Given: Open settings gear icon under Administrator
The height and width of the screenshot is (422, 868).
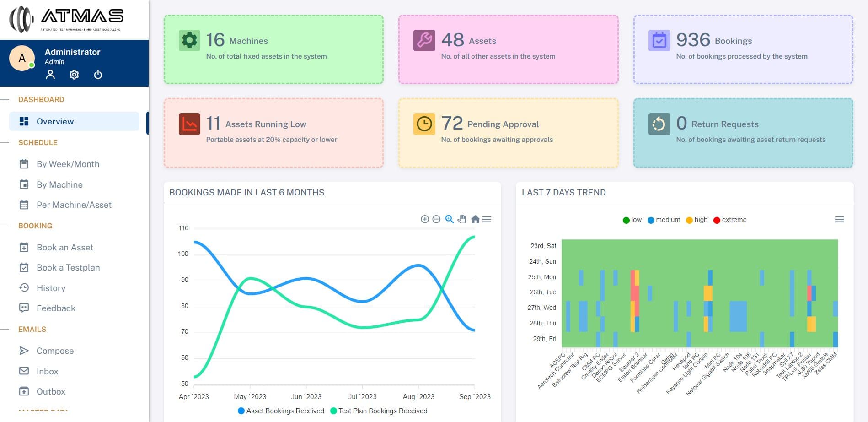Looking at the screenshot, I should click(74, 75).
